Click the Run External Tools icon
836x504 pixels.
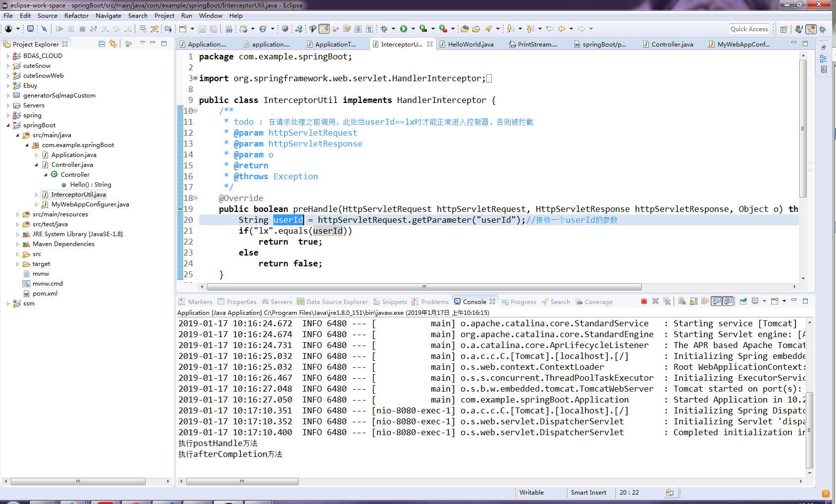443,29
